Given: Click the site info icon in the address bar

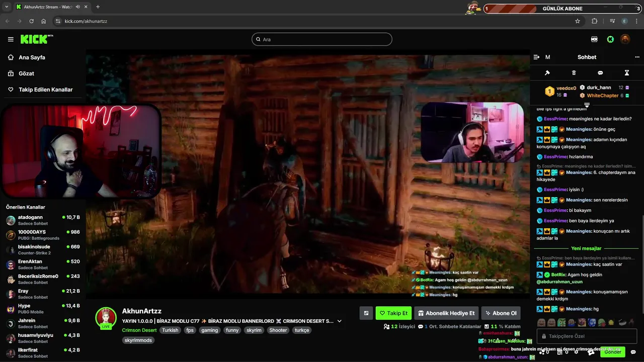Looking at the screenshot, I should (x=58, y=21).
